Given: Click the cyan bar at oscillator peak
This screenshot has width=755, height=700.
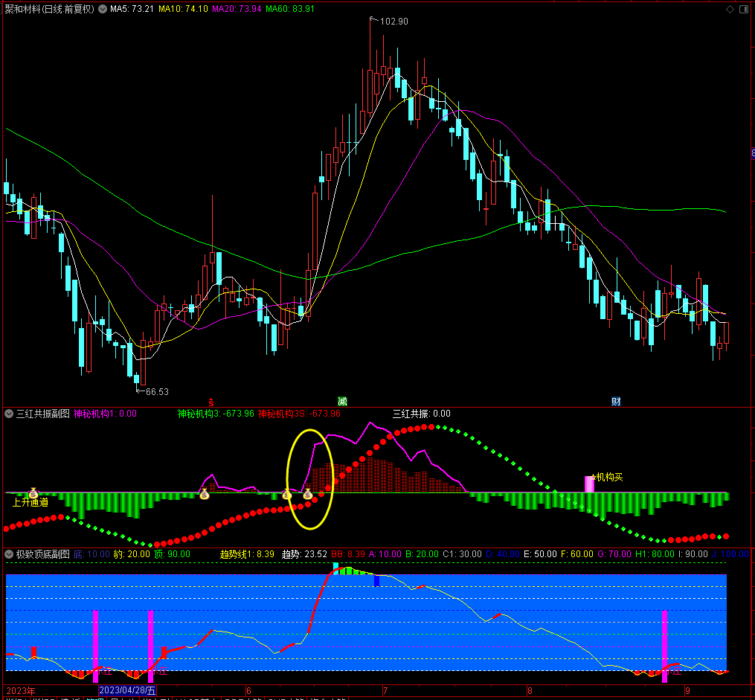Looking at the screenshot, I should [335, 568].
